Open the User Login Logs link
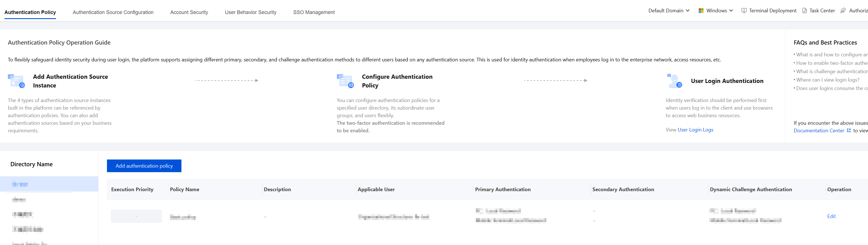868x245 pixels. click(x=695, y=130)
